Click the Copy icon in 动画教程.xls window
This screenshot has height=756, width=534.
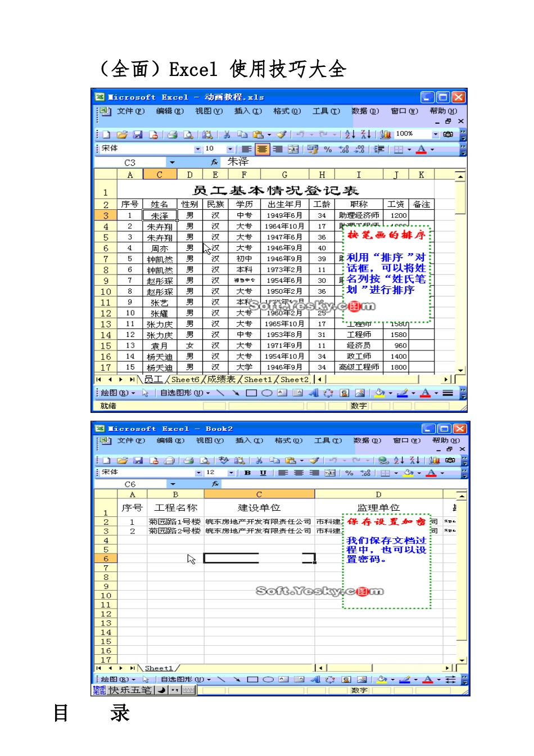242,134
